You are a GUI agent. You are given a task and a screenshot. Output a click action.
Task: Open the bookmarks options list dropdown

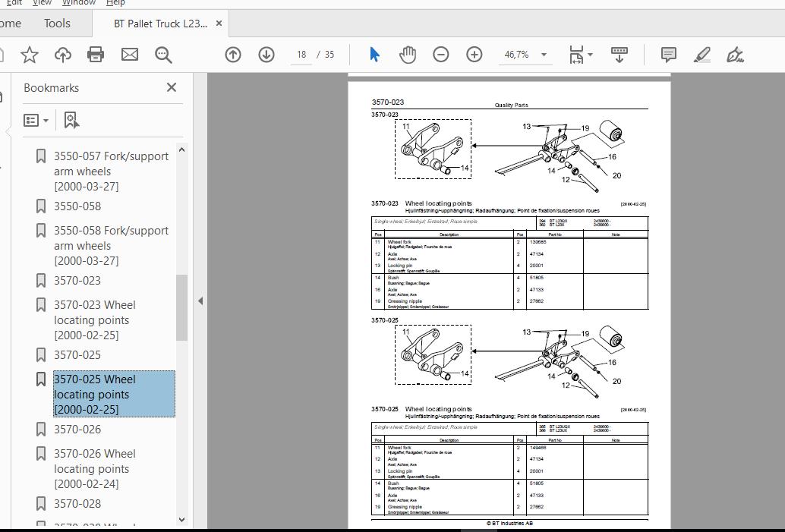pos(36,120)
